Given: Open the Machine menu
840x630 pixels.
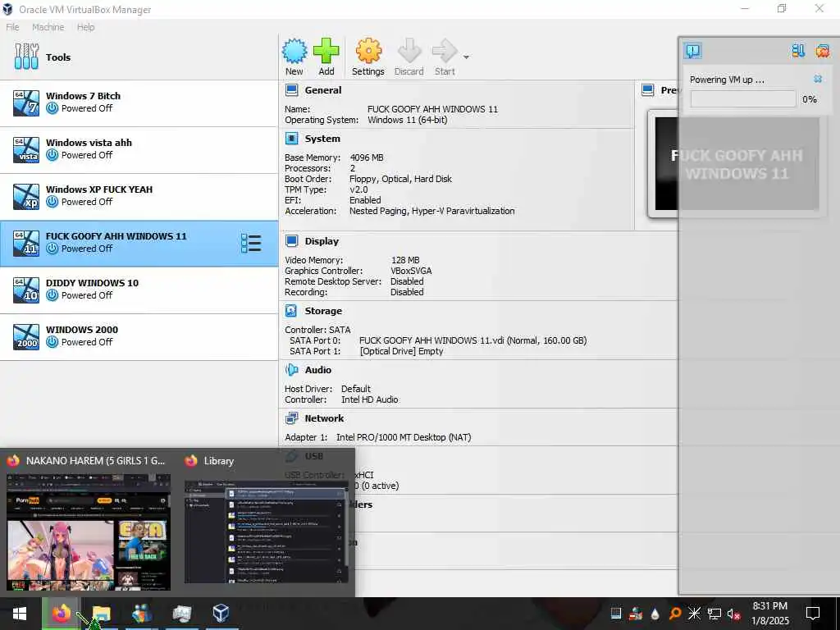Looking at the screenshot, I should [48, 27].
